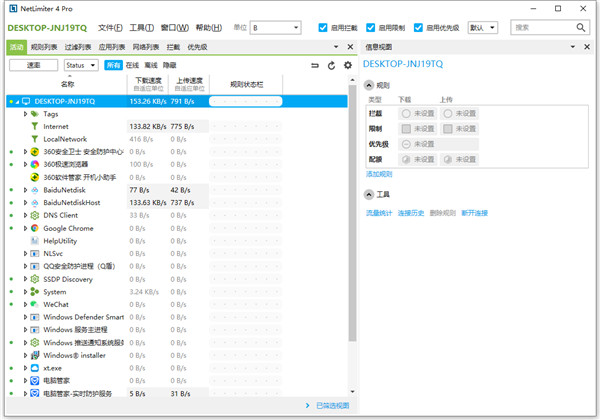Click the rule status bar for DESKTOP-JNJ19TQ

point(246,101)
